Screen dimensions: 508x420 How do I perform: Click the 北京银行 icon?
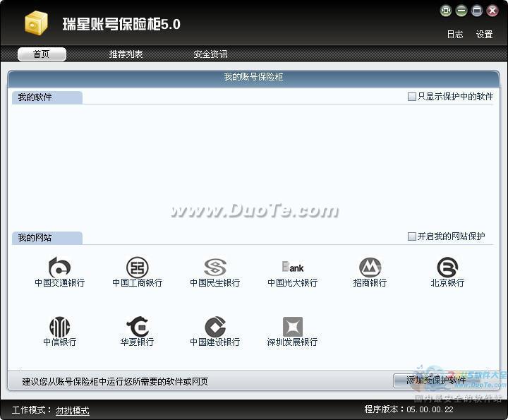pyautogui.click(x=447, y=268)
